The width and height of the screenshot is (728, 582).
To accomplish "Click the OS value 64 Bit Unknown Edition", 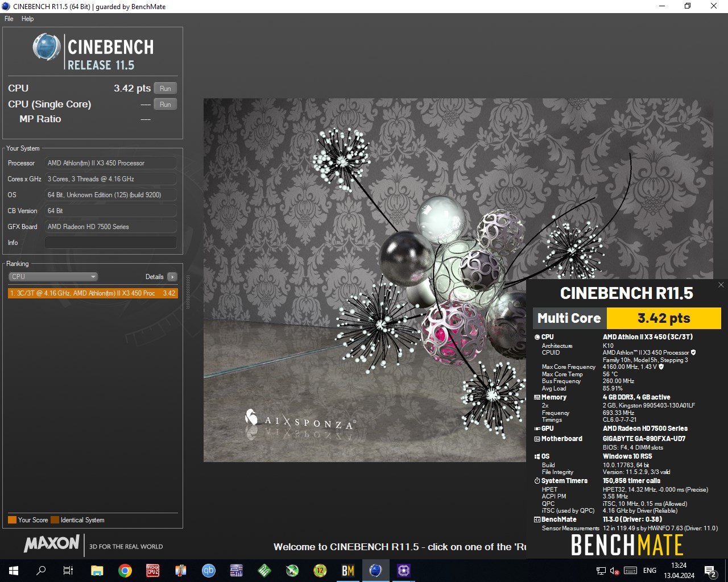I will pyautogui.click(x=111, y=195).
